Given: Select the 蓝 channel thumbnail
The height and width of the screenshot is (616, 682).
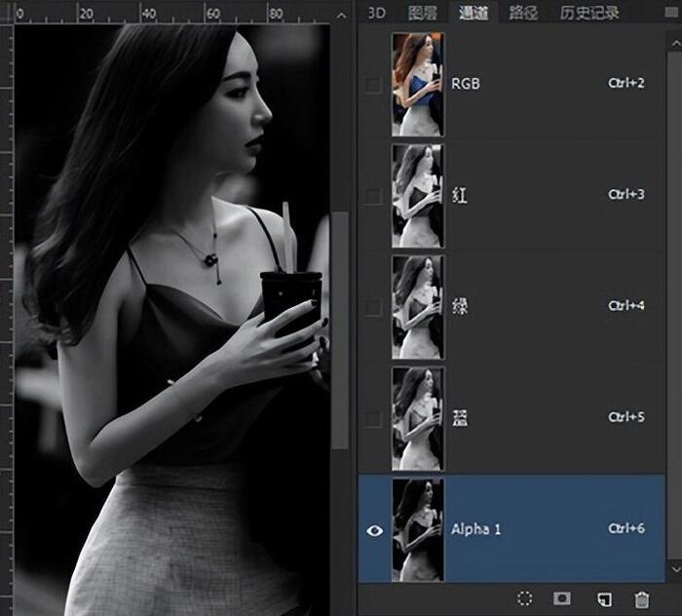Looking at the screenshot, I should pos(417,418).
